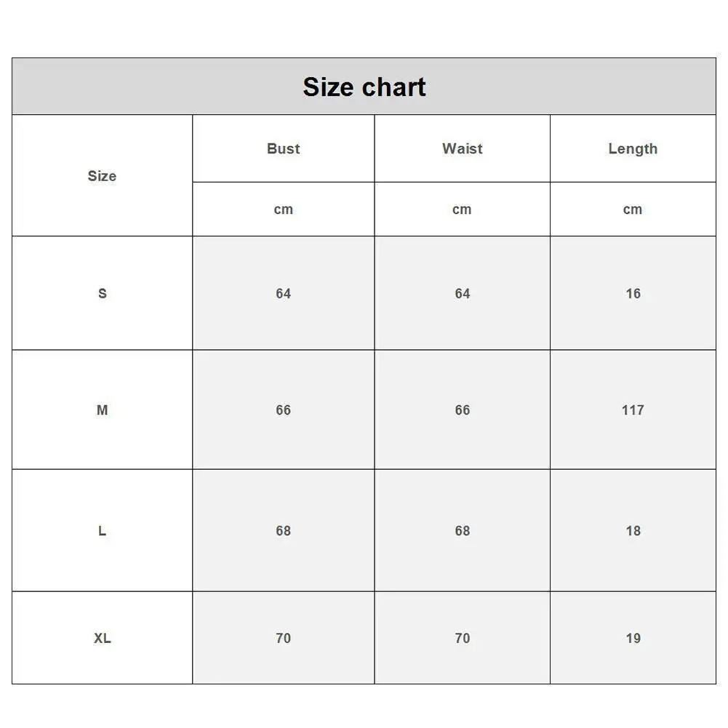The height and width of the screenshot is (728, 728).
Task: Select the Bust value 66 for size M
Action: click(x=283, y=410)
